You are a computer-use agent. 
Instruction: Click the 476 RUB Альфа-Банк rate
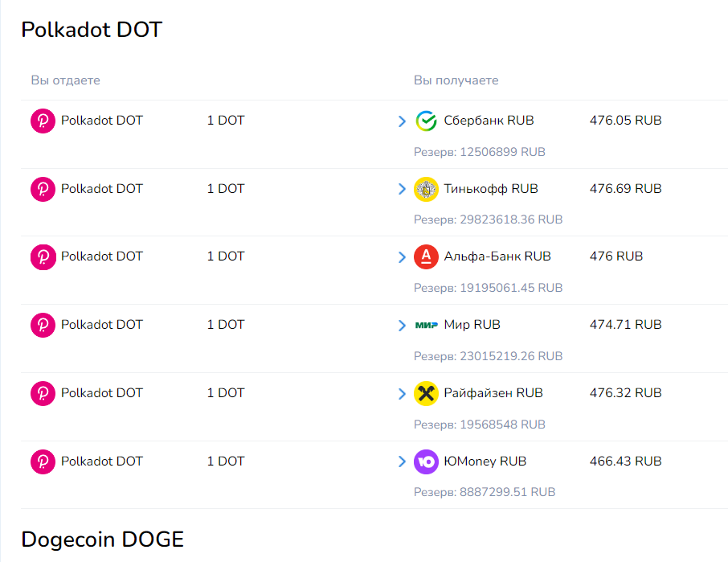(x=616, y=256)
